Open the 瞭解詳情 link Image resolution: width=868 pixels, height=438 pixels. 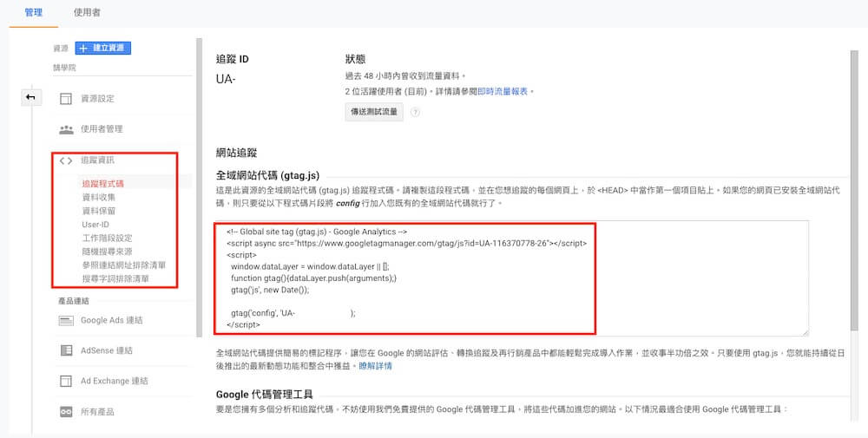click(375, 366)
